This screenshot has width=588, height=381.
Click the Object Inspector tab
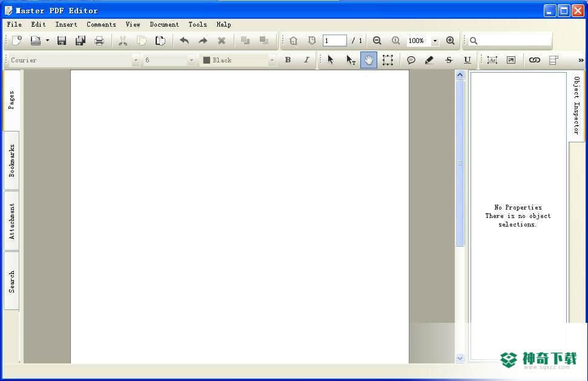pos(576,106)
